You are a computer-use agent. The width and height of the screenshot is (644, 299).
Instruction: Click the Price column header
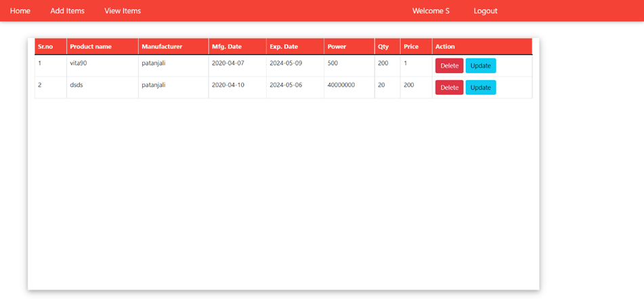[x=411, y=47]
